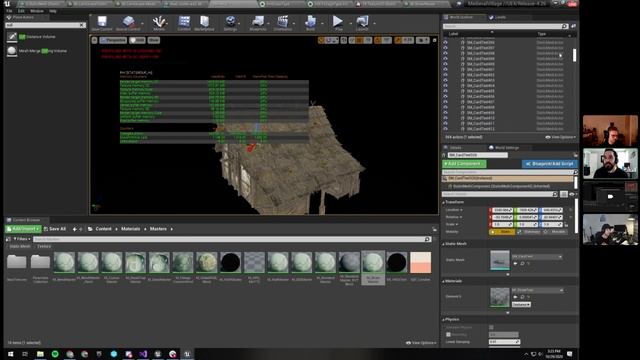Open World Outliner View Options

coord(560,137)
